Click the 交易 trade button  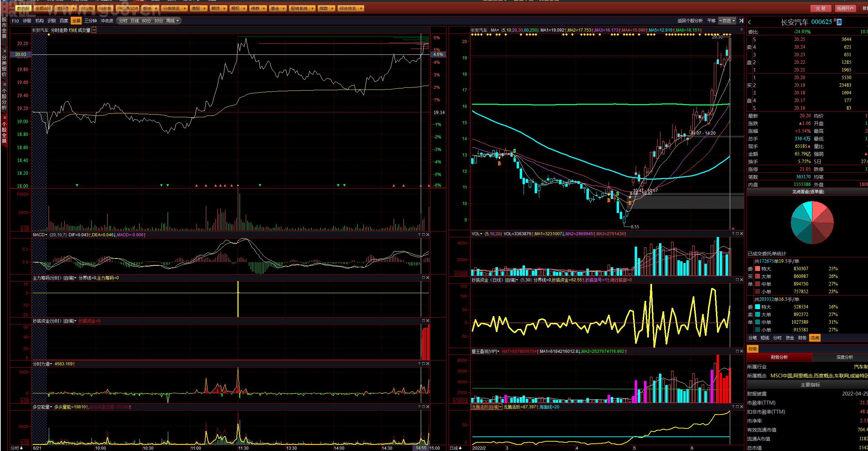pos(821,8)
